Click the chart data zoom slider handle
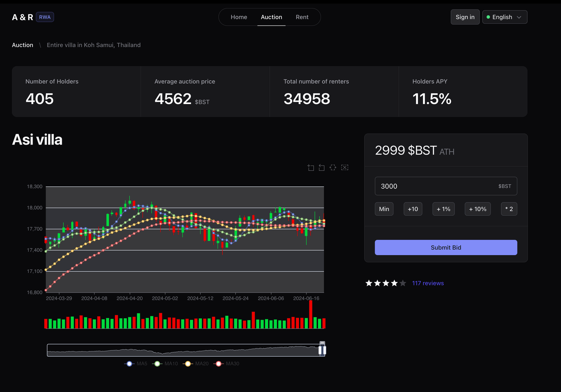 (322, 350)
